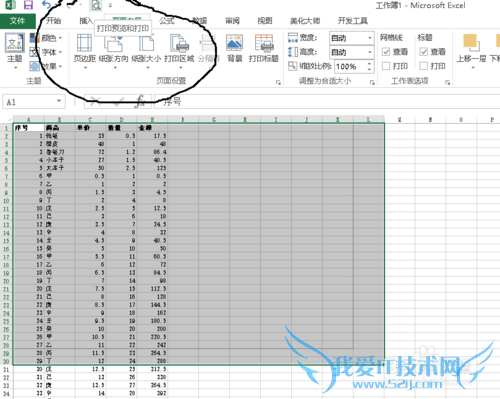Image resolution: width=500 pixels, height=399 pixels.
Task: Click the amount cell 86.4
Action: coord(152,152)
